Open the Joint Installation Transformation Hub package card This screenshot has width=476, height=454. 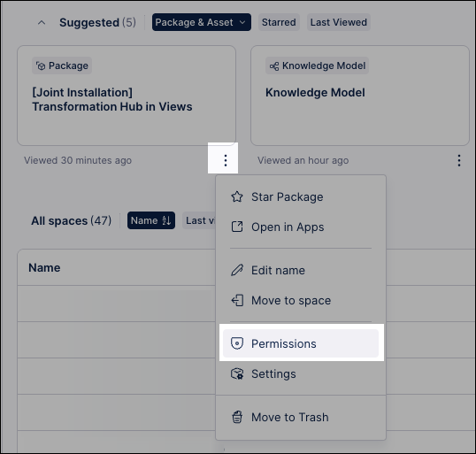pyautogui.click(x=127, y=96)
